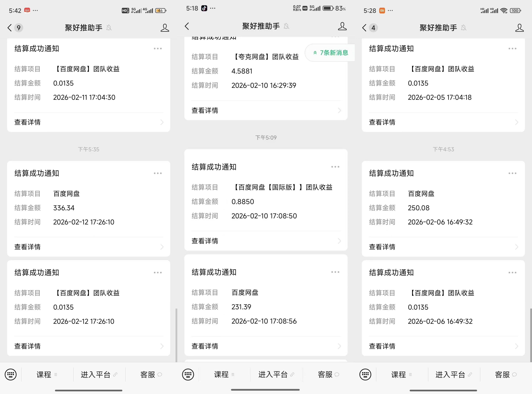The width and height of the screenshot is (532, 394).
Task: Open the profile icon in the 5:18 phone
Action: pos(342,26)
